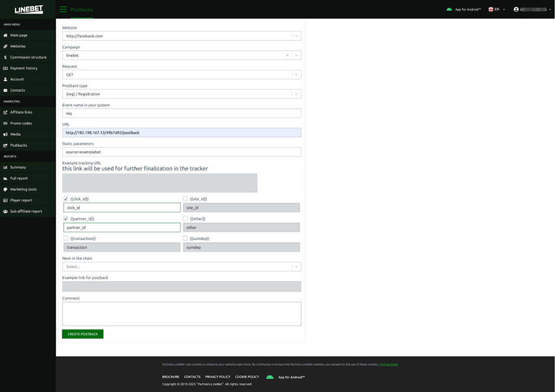Click the area chart icon beside Full report

[x=5, y=178]
